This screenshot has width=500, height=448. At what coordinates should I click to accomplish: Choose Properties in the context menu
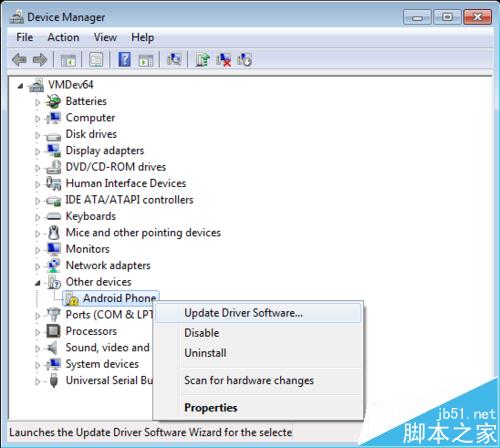coord(258,407)
